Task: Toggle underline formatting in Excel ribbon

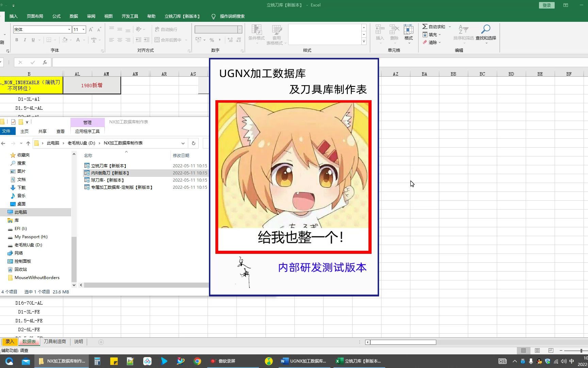Action: click(x=33, y=40)
